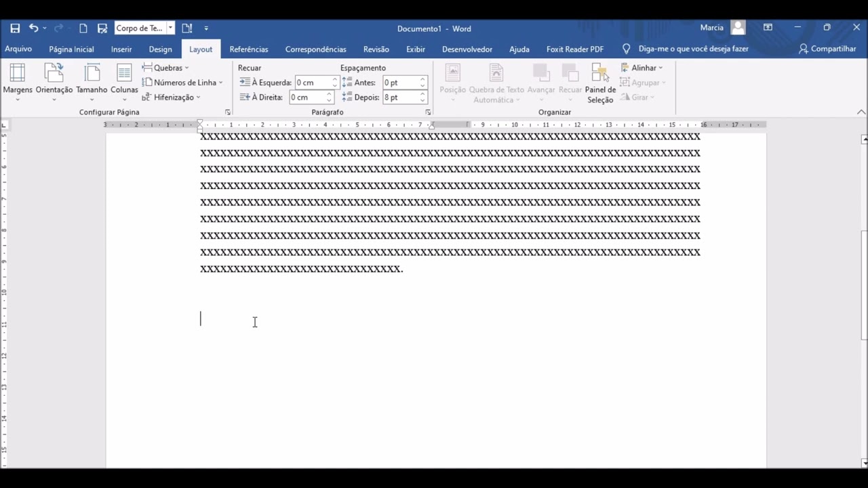Click the Undo arrow icon
This screenshot has height=488, width=868.
tap(33, 28)
